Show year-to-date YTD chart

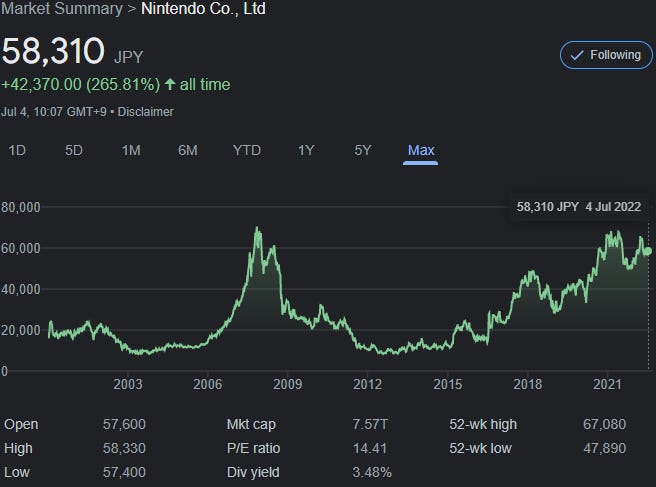247,150
